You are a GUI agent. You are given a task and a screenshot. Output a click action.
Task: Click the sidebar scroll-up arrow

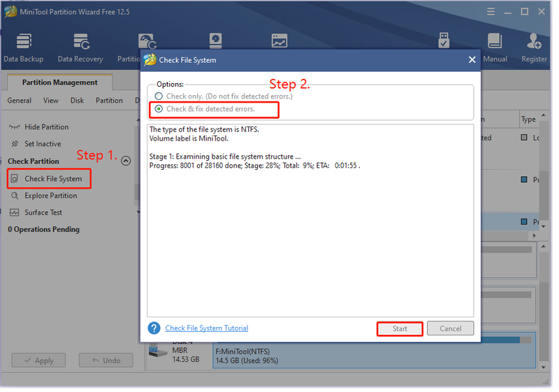[x=138, y=120]
